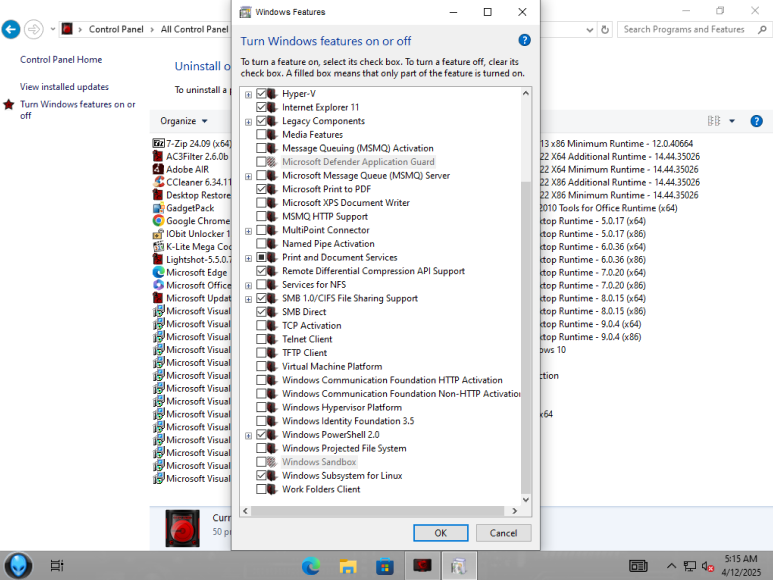The width and height of the screenshot is (773, 580).
Task: Open Start menu alien icon
Action: point(18,566)
